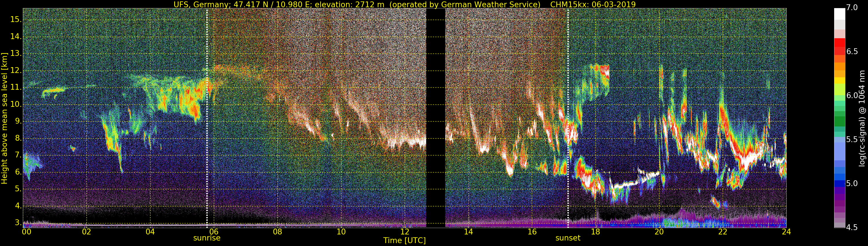The width and height of the screenshot is (868, 246).
Task: Click the '02' time axis tick label
Action: 87,232
